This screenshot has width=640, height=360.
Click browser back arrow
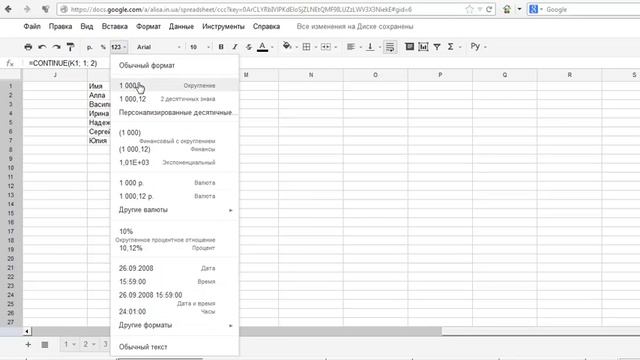coord(8,9)
